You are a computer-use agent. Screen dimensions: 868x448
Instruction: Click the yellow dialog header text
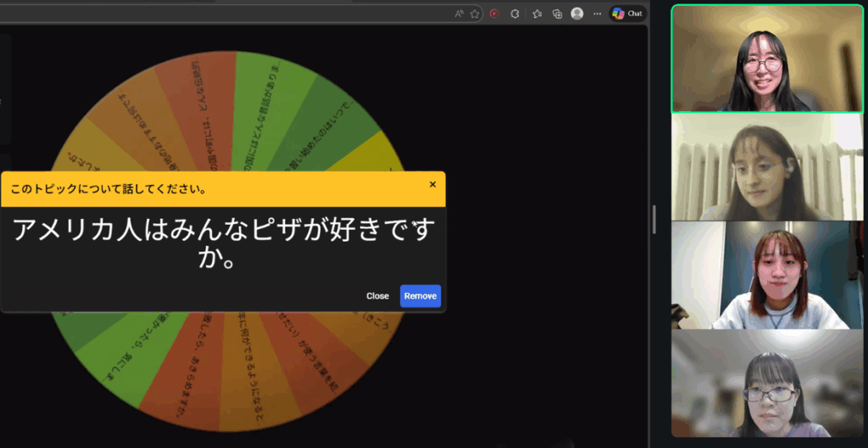[108, 189]
